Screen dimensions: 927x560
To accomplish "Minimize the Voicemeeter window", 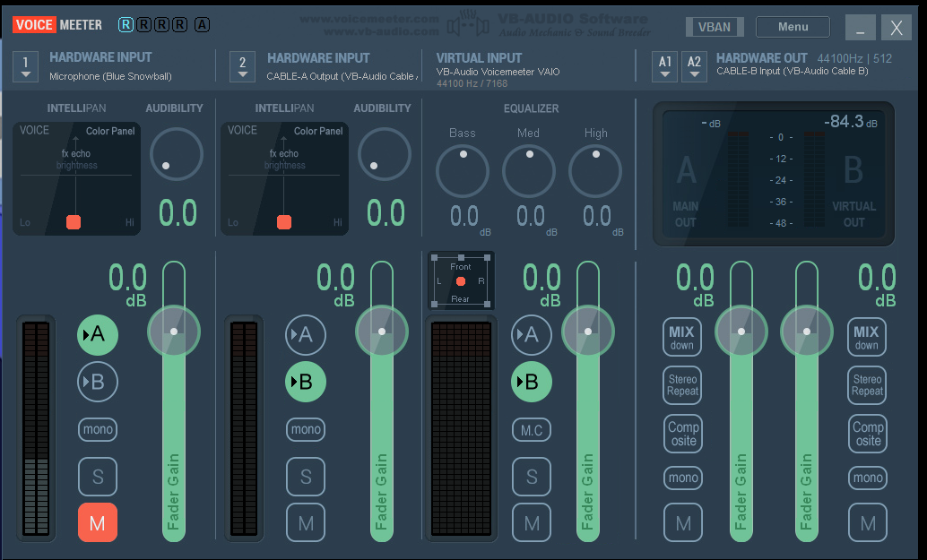I will [860, 27].
